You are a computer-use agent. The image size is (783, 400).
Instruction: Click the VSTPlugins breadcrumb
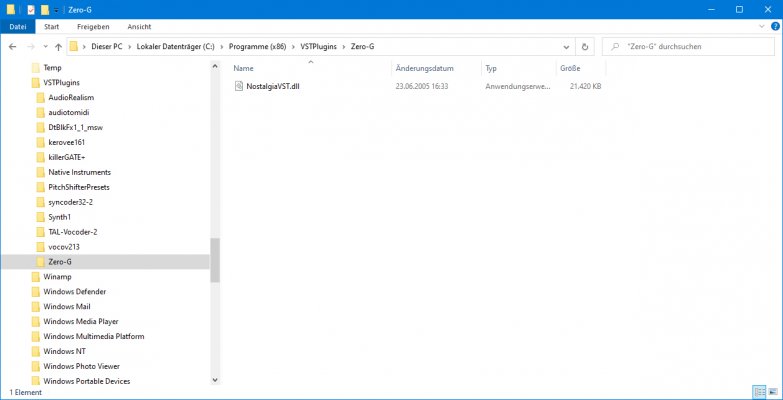319,46
